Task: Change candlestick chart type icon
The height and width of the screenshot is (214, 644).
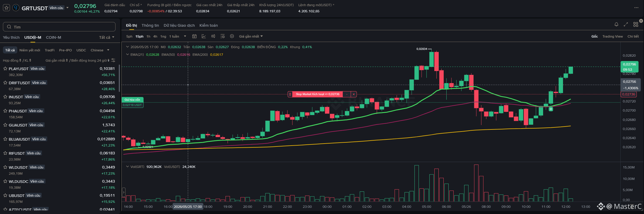Action: [213, 36]
